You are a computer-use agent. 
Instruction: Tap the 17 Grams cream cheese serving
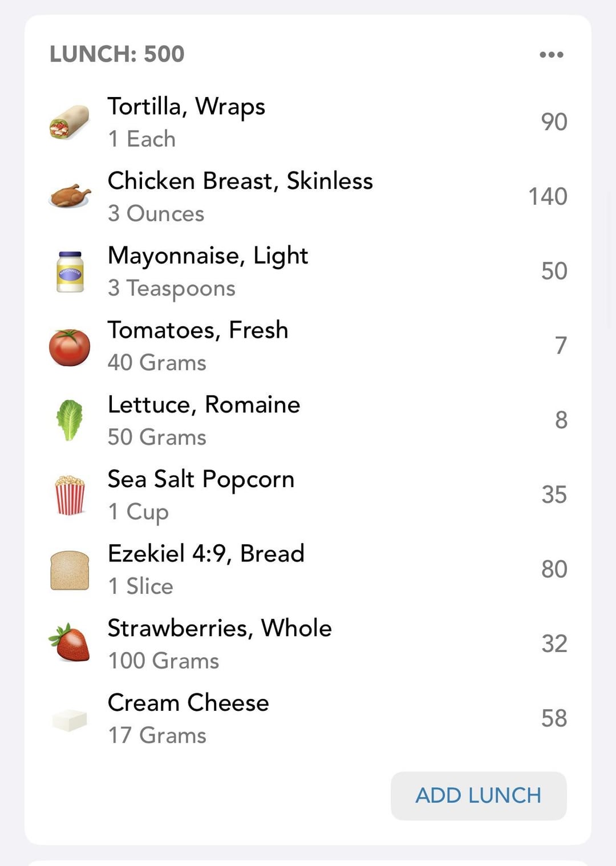click(157, 735)
